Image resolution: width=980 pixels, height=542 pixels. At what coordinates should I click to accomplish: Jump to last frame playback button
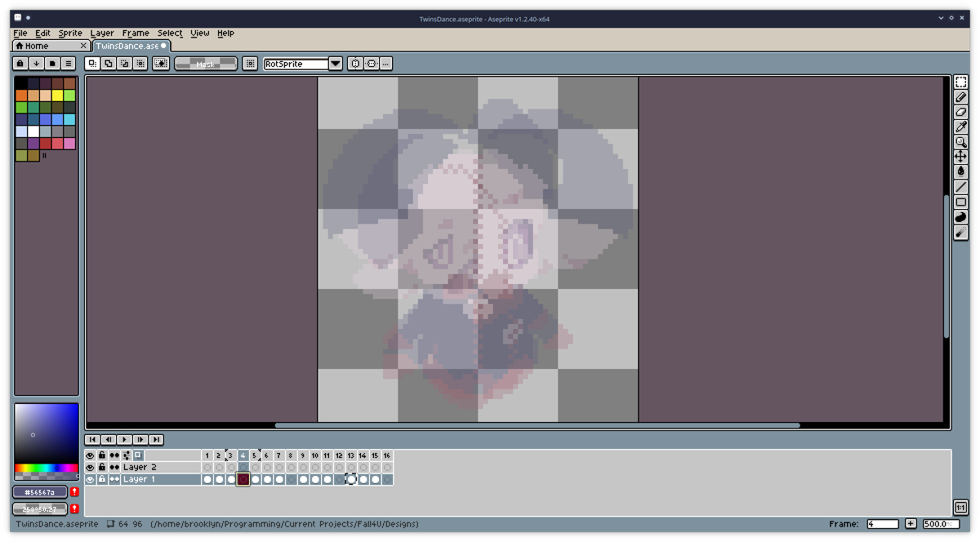(156, 439)
